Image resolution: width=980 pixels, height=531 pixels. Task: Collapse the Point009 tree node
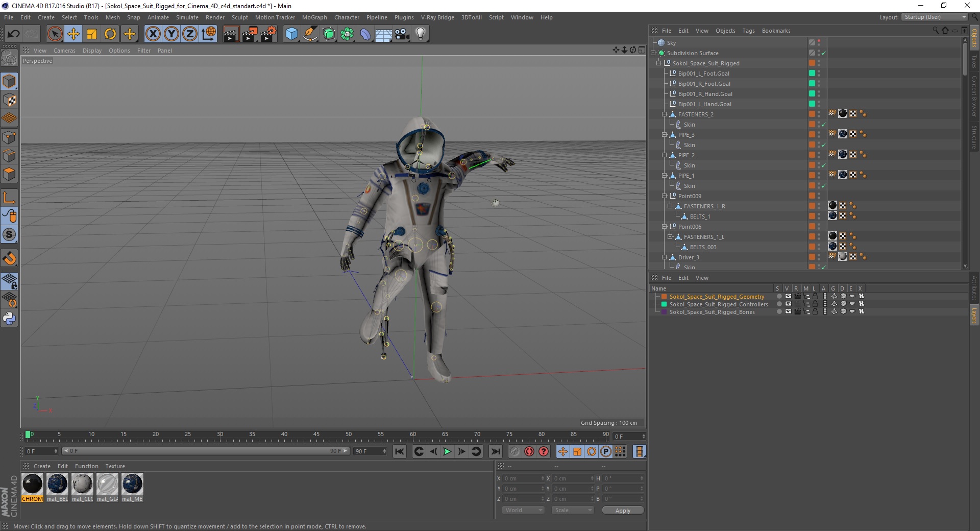click(x=665, y=196)
